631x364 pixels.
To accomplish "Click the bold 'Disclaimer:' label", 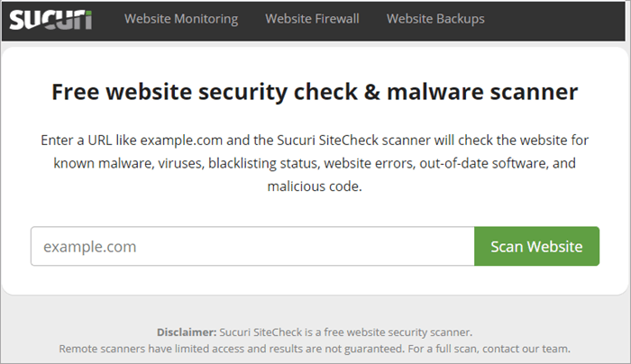I will pos(187,332).
